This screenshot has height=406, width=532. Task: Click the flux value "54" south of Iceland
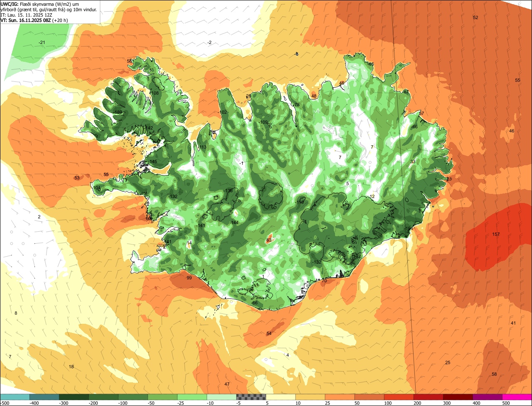coord(269,334)
